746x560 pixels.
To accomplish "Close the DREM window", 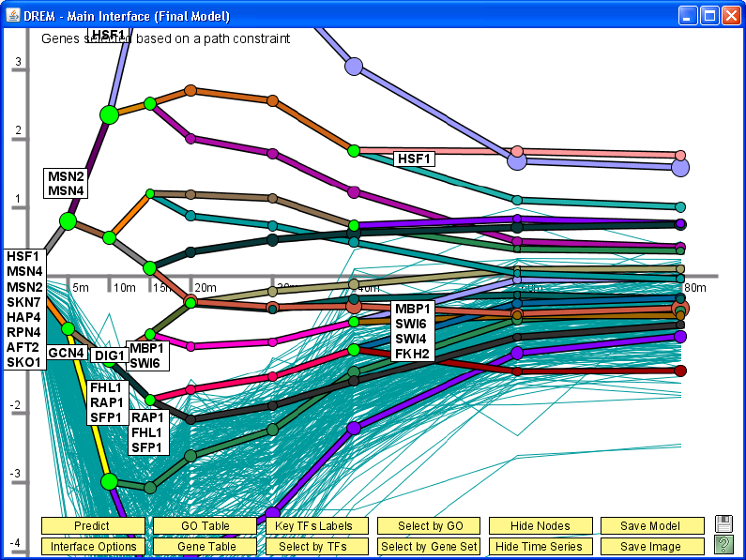I will click(x=731, y=16).
